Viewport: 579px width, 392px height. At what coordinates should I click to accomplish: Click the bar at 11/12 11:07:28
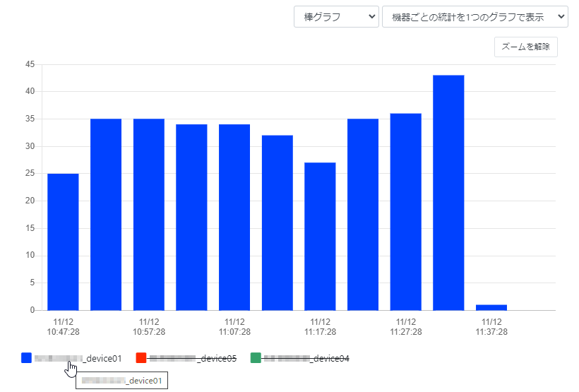[x=234, y=218]
